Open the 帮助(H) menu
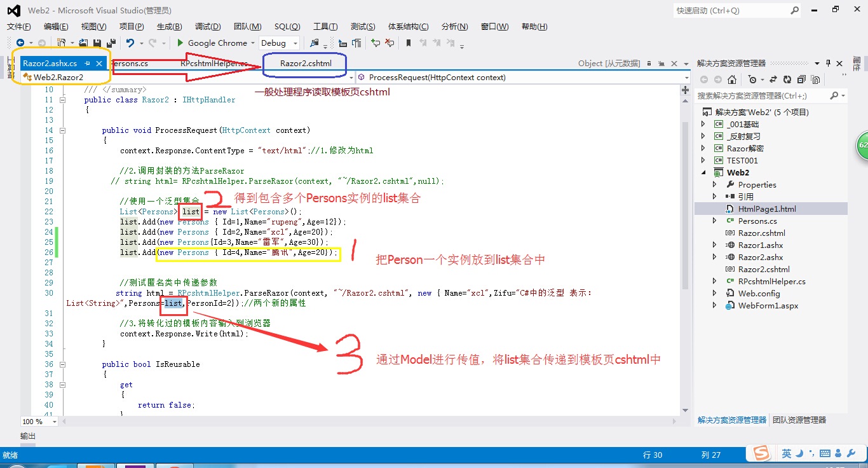 [534, 26]
